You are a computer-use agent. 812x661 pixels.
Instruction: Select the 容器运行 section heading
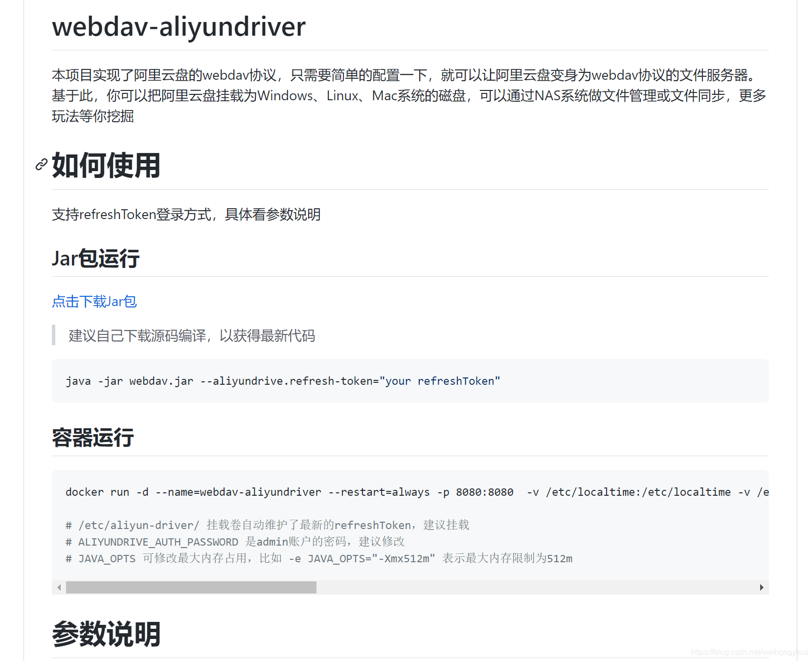[x=92, y=438]
